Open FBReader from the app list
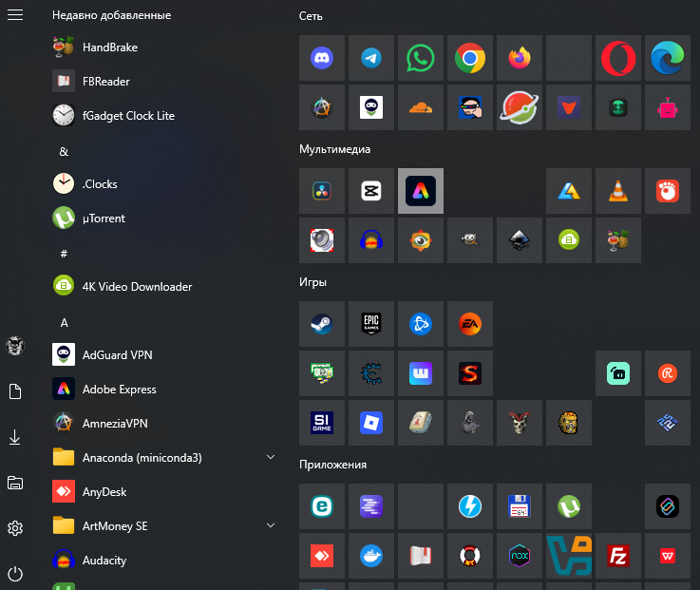Viewport: 700px width, 590px height. 163,82
